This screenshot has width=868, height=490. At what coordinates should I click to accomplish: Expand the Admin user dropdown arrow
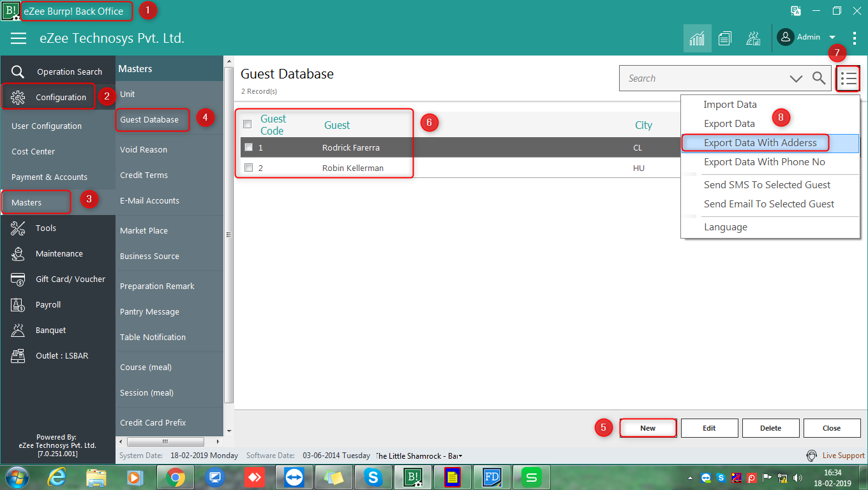click(832, 38)
